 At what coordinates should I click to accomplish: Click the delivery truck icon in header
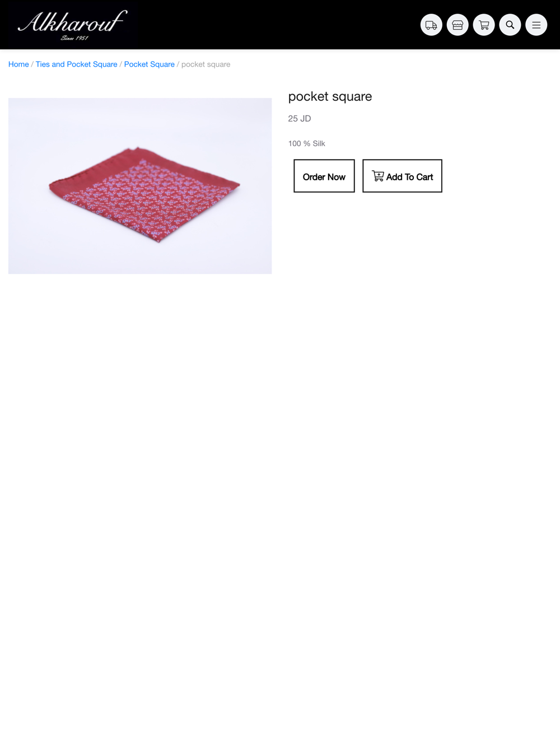coord(431,25)
